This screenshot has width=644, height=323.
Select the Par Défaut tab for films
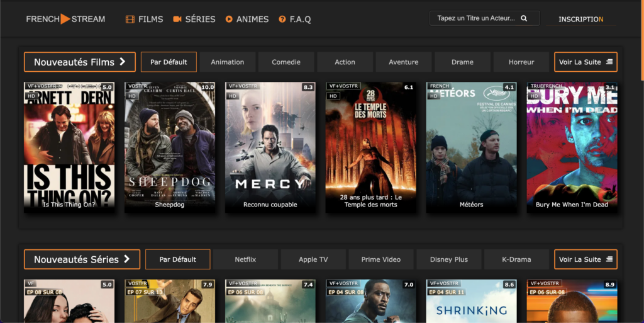[169, 62]
